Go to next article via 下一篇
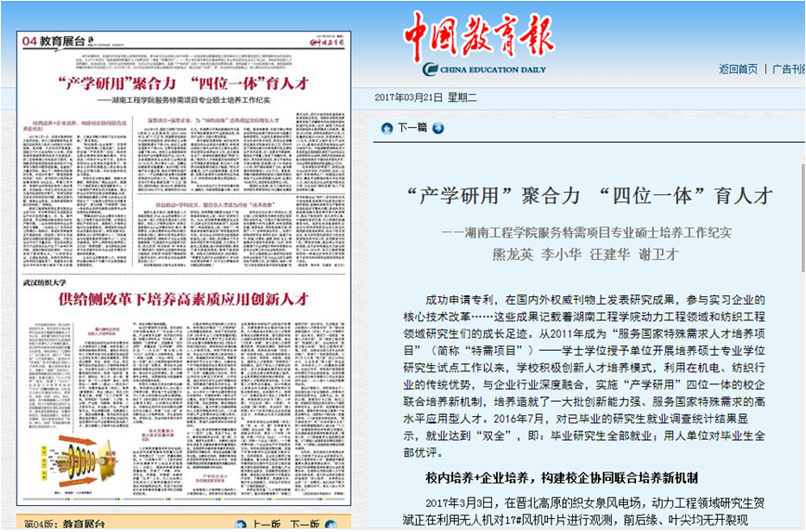This screenshot has width=806, height=532. tap(412, 127)
